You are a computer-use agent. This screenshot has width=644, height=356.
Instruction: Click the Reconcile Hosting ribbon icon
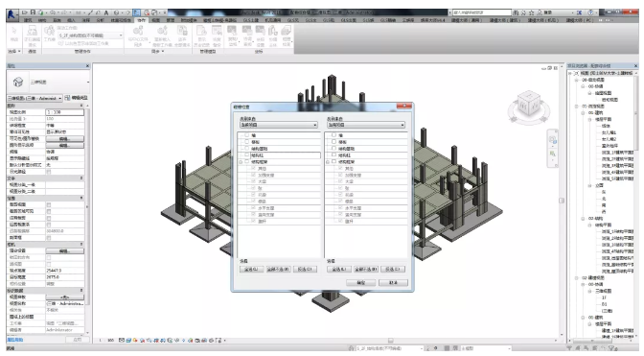(x=273, y=36)
